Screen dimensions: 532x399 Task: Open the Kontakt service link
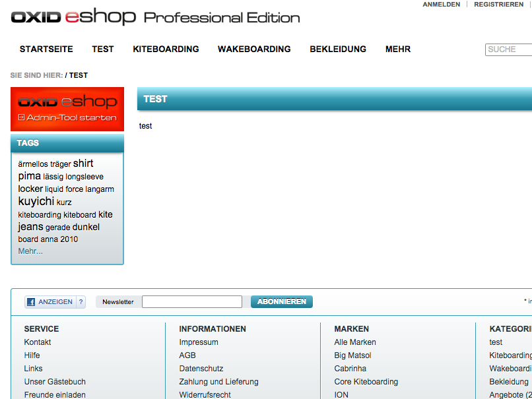point(38,342)
